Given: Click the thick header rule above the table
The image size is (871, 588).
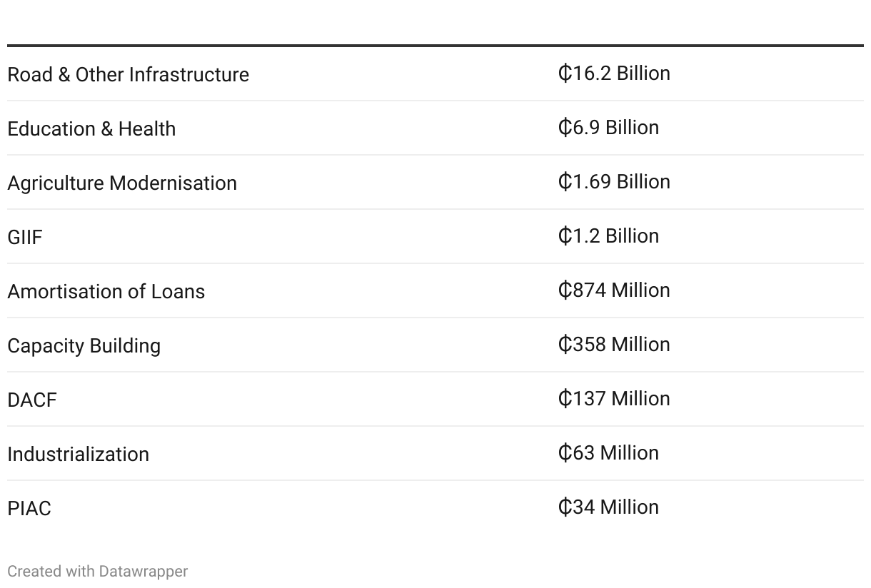Looking at the screenshot, I should [x=435, y=46].
